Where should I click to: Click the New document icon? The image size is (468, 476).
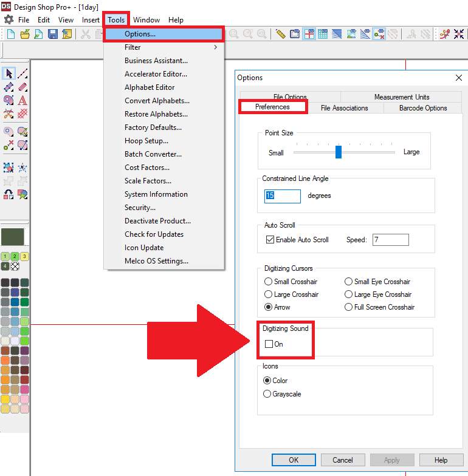11,35
